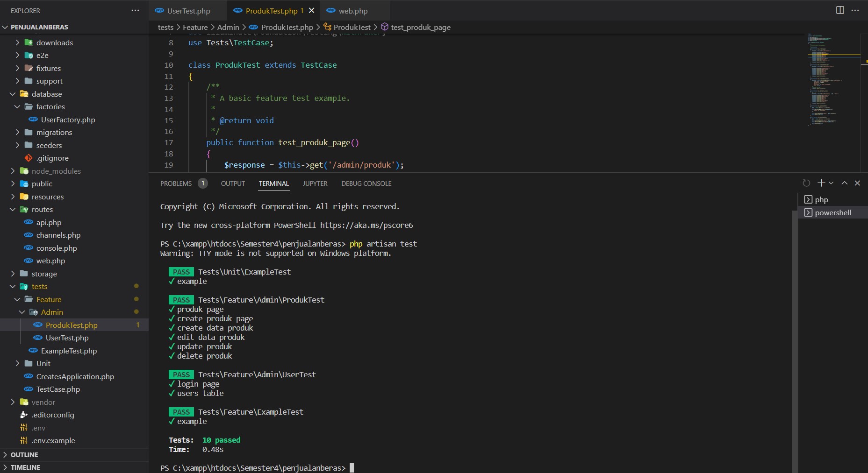
Task: Collapse the factories folder
Action: pyautogui.click(x=17, y=106)
